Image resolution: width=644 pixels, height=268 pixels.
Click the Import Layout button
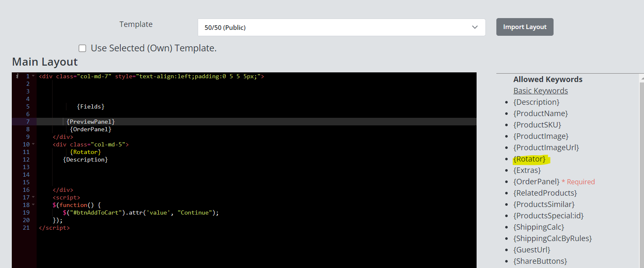525,27
